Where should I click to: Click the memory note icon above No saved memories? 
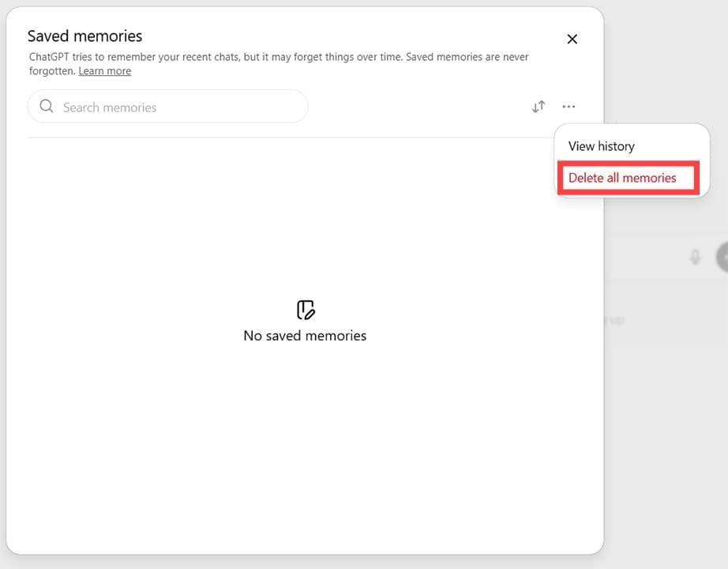click(306, 310)
